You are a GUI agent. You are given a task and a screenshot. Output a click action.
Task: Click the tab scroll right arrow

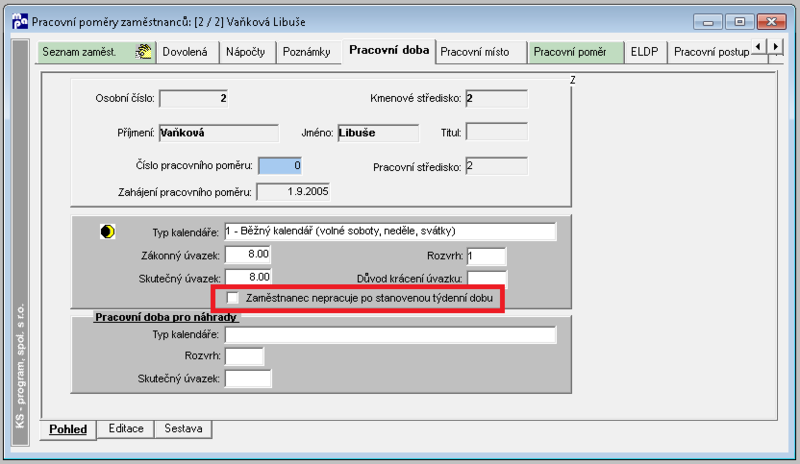[x=776, y=47]
